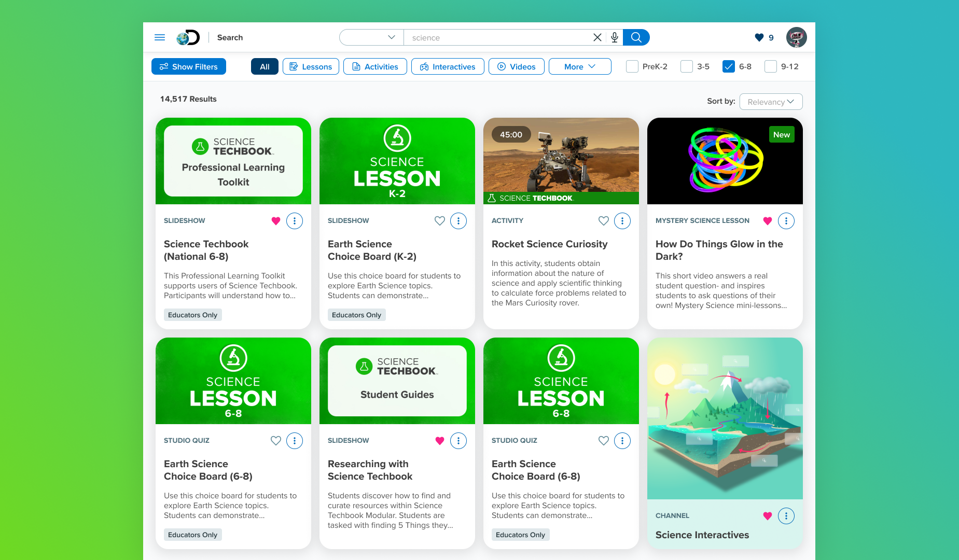Unfavorite Researching with Science Techbook heart
959x560 pixels.
[440, 441]
